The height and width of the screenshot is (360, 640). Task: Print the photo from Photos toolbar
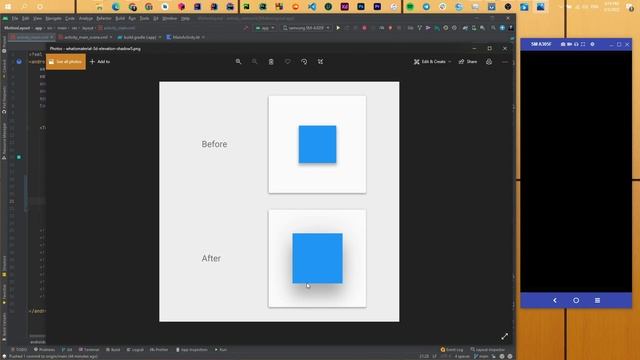click(489, 62)
